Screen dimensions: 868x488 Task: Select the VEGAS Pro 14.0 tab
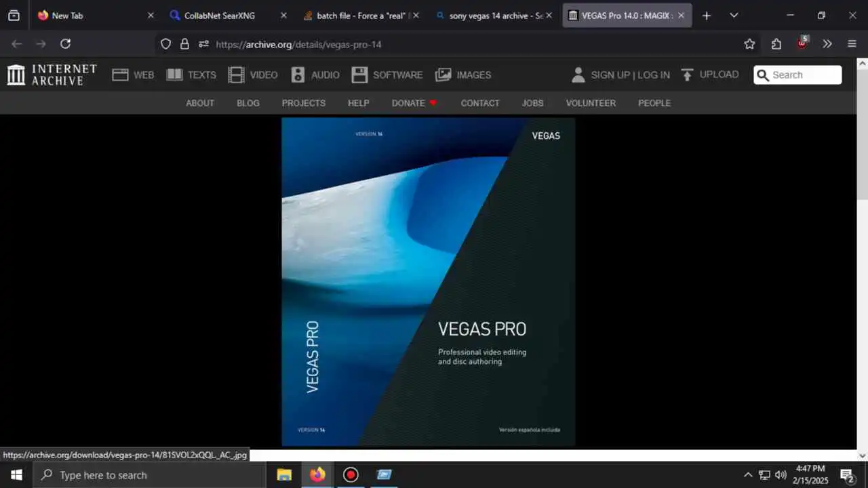coord(627,15)
